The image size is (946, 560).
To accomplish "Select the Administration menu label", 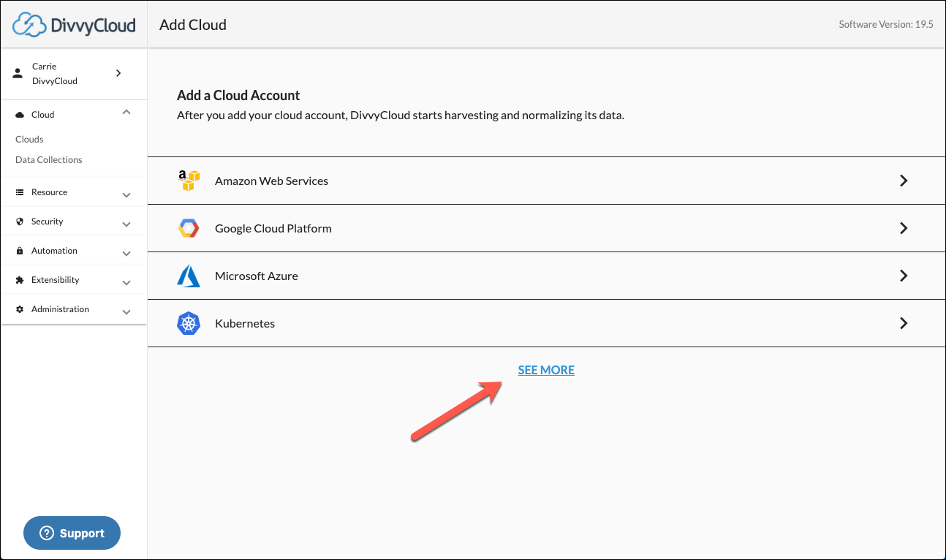I will click(x=60, y=309).
